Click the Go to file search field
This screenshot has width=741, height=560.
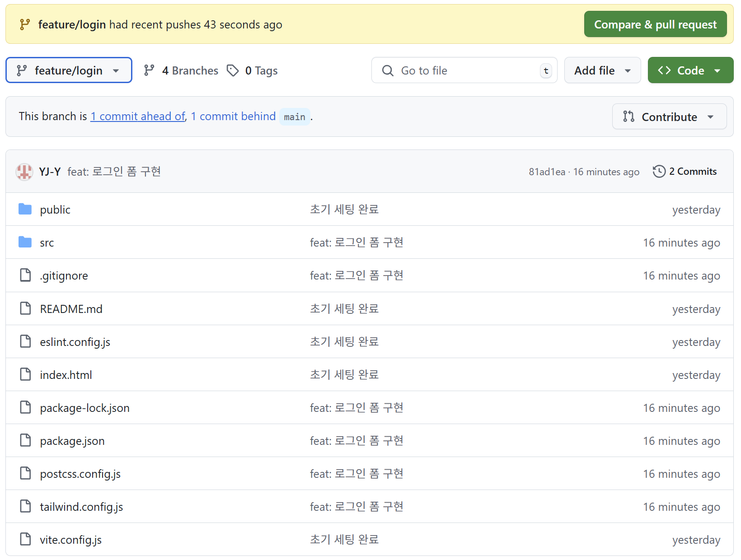[464, 70]
